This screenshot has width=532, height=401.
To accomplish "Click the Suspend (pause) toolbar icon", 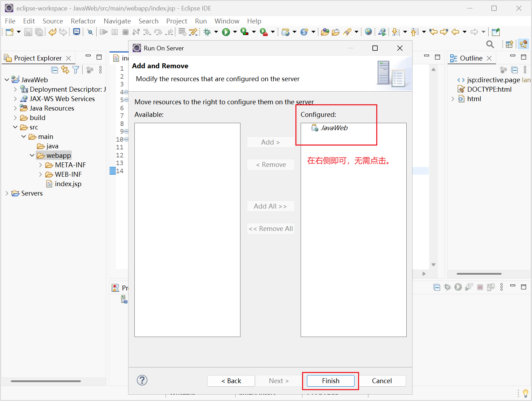I will tap(114, 32).
